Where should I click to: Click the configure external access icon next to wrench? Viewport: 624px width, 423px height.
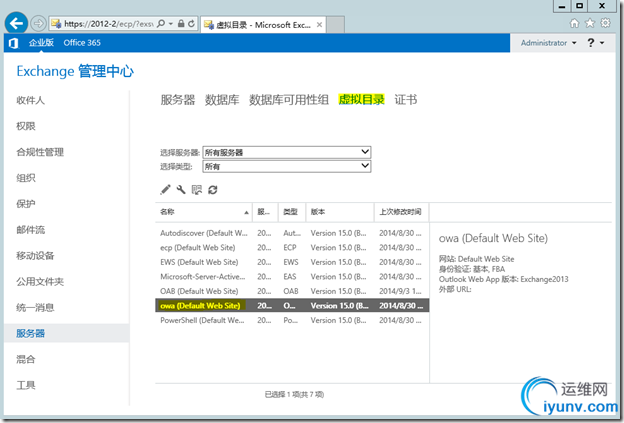[x=197, y=189]
